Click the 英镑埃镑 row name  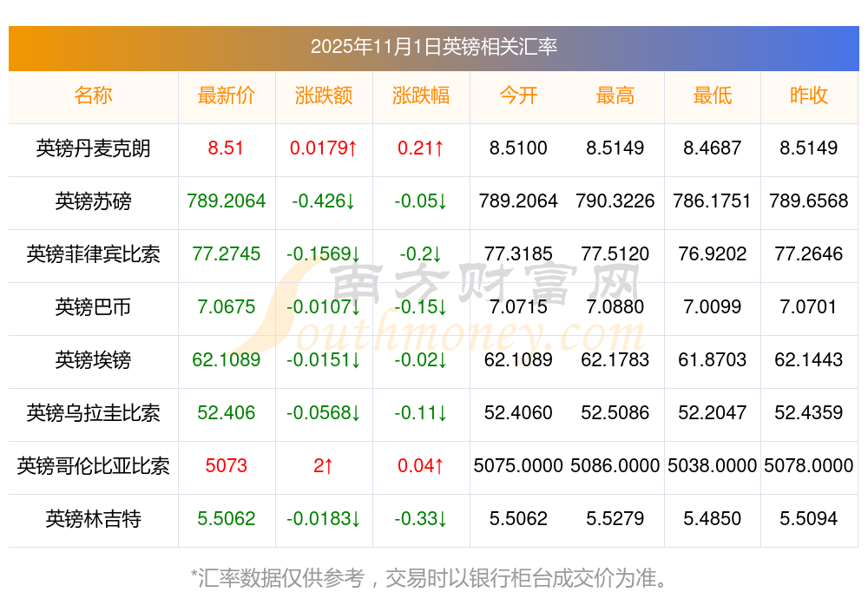93,360
